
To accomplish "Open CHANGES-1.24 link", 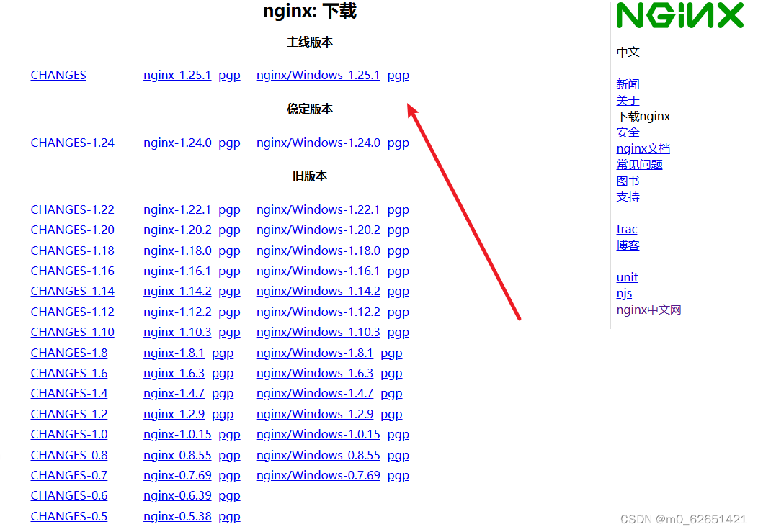I will click(73, 143).
